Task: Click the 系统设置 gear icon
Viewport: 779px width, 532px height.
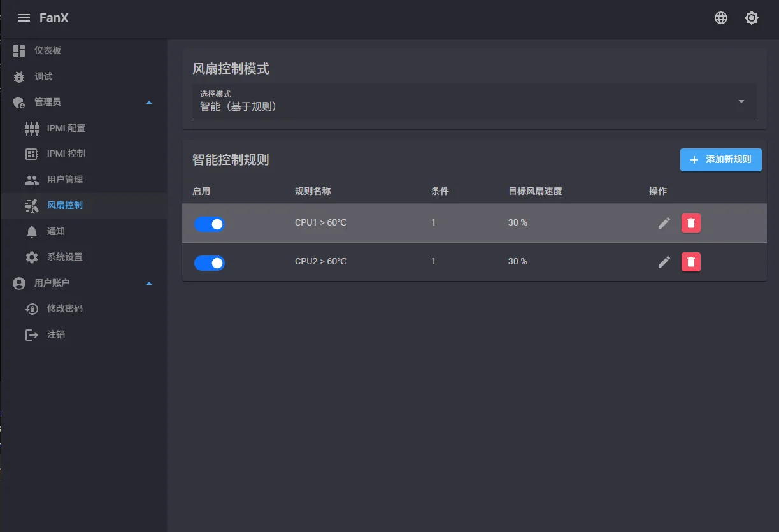Action: [32, 257]
